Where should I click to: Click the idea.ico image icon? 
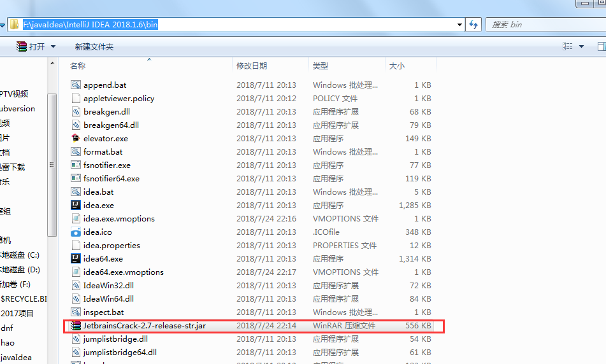click(76, 232)
